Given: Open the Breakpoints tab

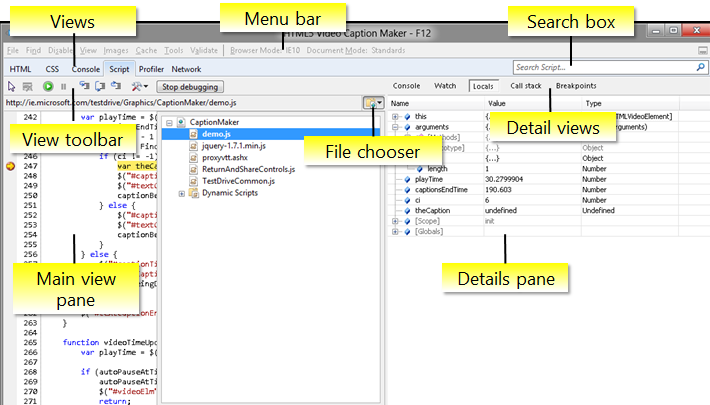Looking at the screenshot, I should pyautogui.click(x=576, y=86).
